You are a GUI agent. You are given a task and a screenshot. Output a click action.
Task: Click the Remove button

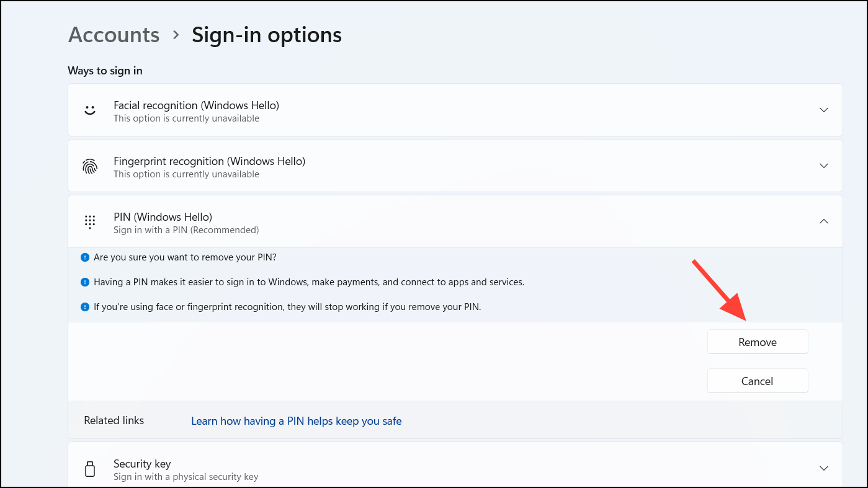(x=758, y=342)
